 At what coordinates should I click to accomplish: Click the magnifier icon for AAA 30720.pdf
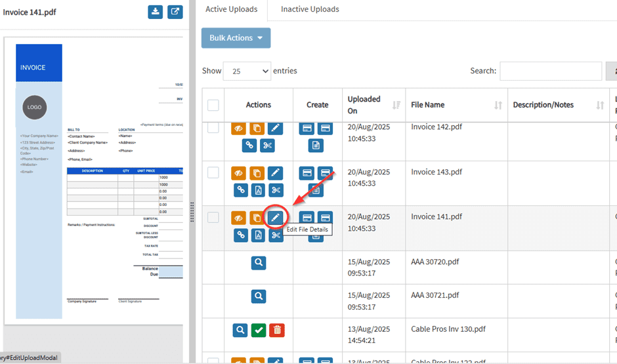pos(259,262)
